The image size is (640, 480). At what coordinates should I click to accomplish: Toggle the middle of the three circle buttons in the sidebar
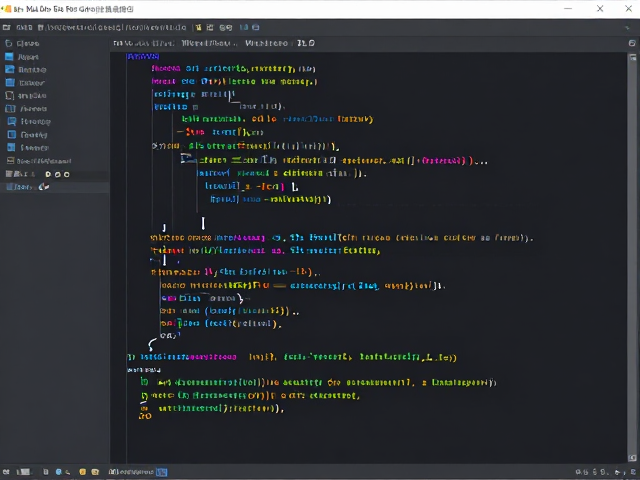(x=58, y=174)
